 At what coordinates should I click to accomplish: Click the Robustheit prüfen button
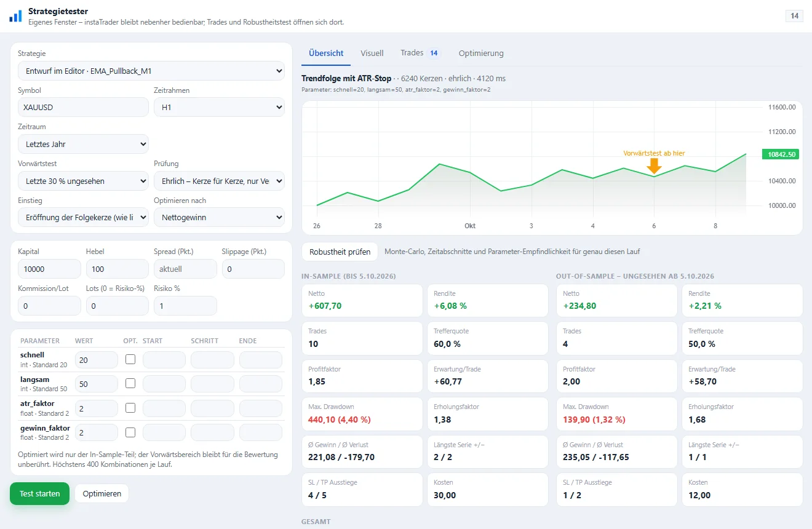(x=340, y=252)
